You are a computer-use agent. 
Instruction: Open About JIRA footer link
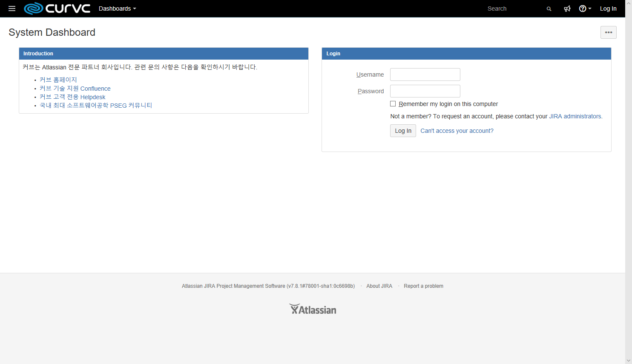pos(379,286)
